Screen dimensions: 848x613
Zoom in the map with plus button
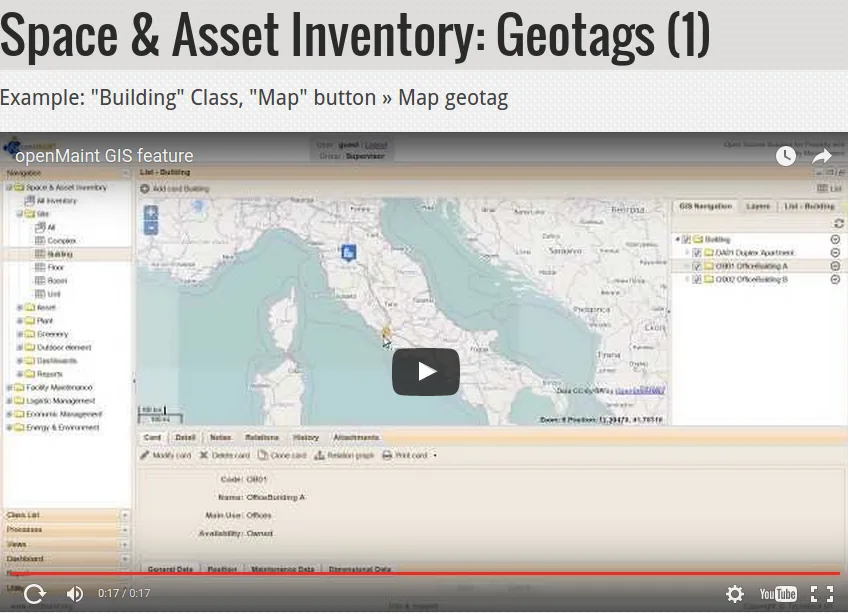(x=151, y=213)
